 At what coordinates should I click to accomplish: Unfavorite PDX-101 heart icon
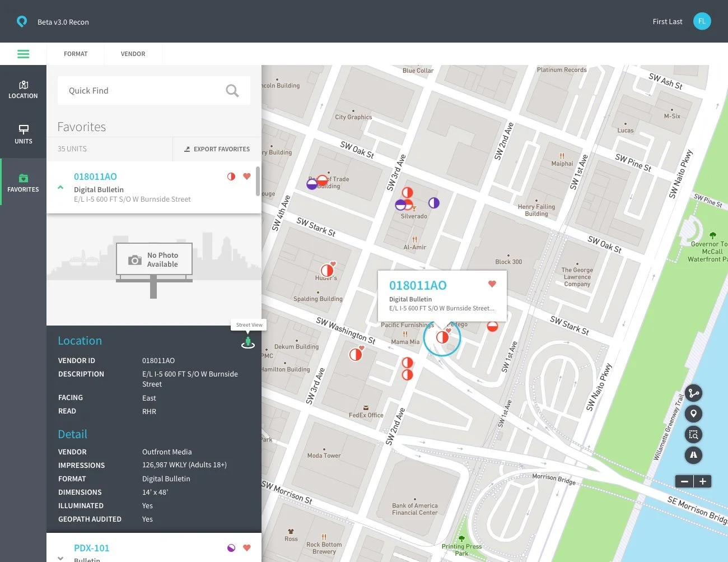click(247, 548)
